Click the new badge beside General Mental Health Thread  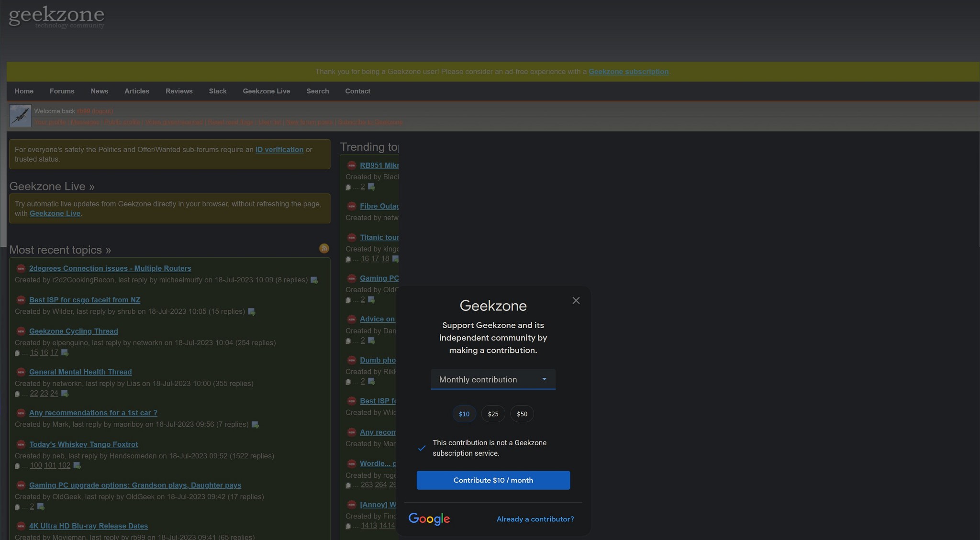point(21,372)
